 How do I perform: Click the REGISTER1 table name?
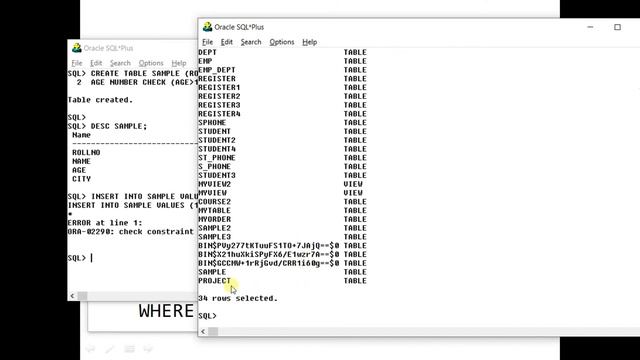pyautogui.click(x=219, y=87)
